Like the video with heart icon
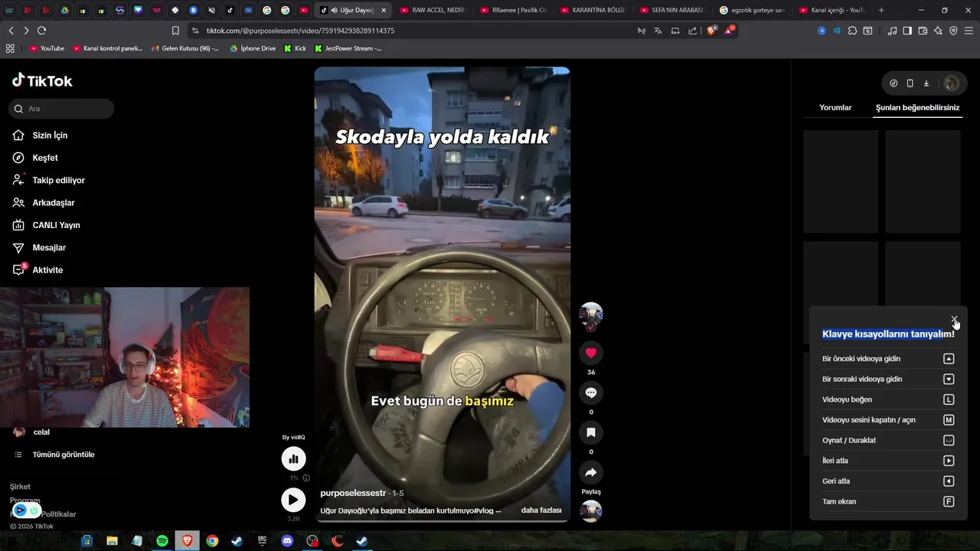Screen dimensions: 980x551 point(591,353)
